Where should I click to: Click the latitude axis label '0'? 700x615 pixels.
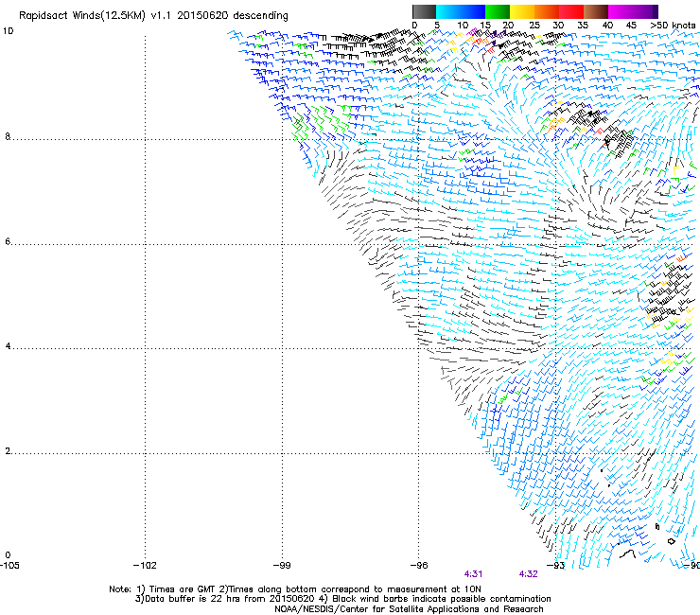click(8, 555)
